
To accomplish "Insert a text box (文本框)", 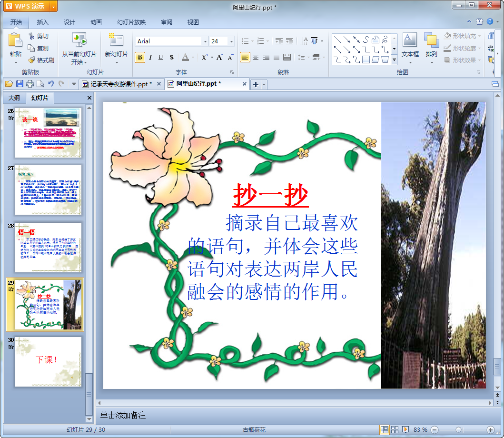I will coord(410,48).
